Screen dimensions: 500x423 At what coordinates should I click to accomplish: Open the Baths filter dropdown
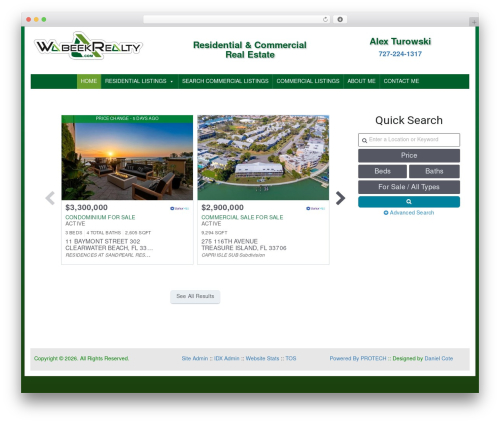click(x=434, y=171)
